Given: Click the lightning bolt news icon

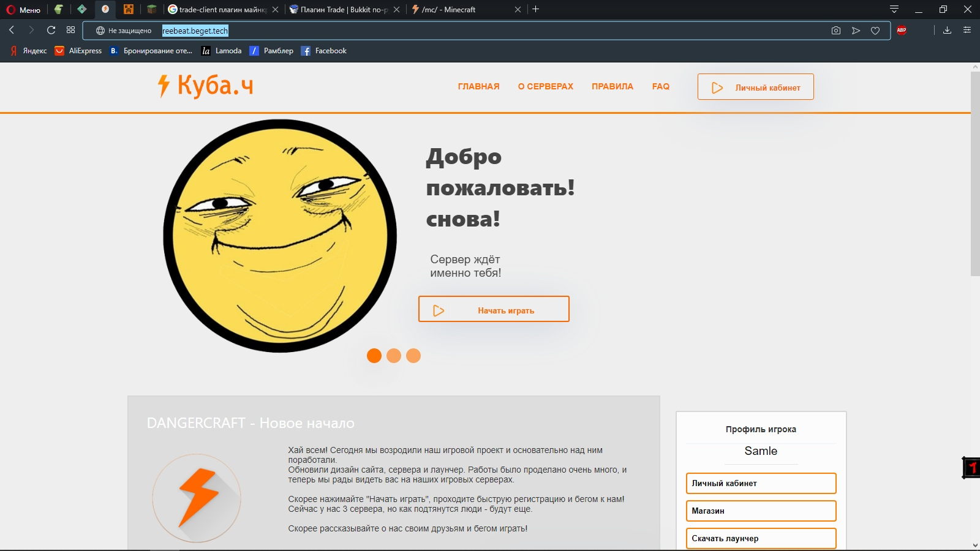Looking at the screenshot, I should tap(197, 498).
